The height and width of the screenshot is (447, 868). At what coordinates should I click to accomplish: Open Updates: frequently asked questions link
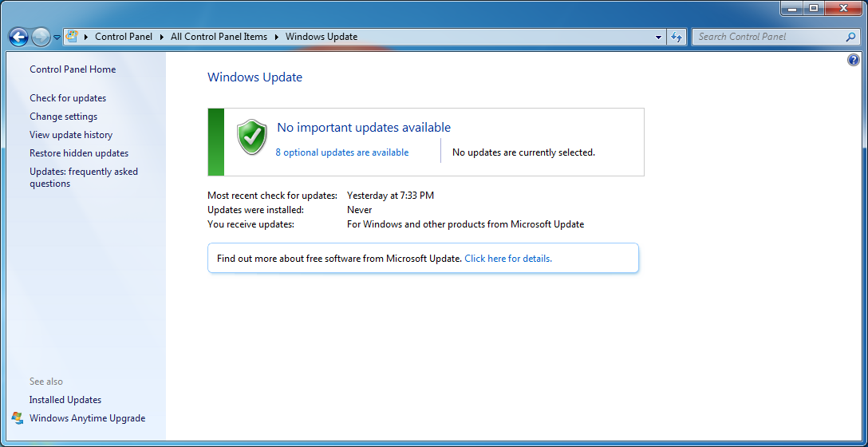click(84, 177)
